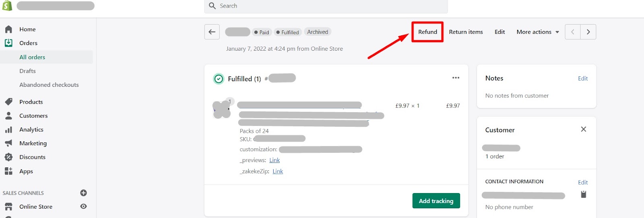The height and width of the screenshot is (218, 644).
Task: Click the Refund button
Action: (x=427, y=32)
